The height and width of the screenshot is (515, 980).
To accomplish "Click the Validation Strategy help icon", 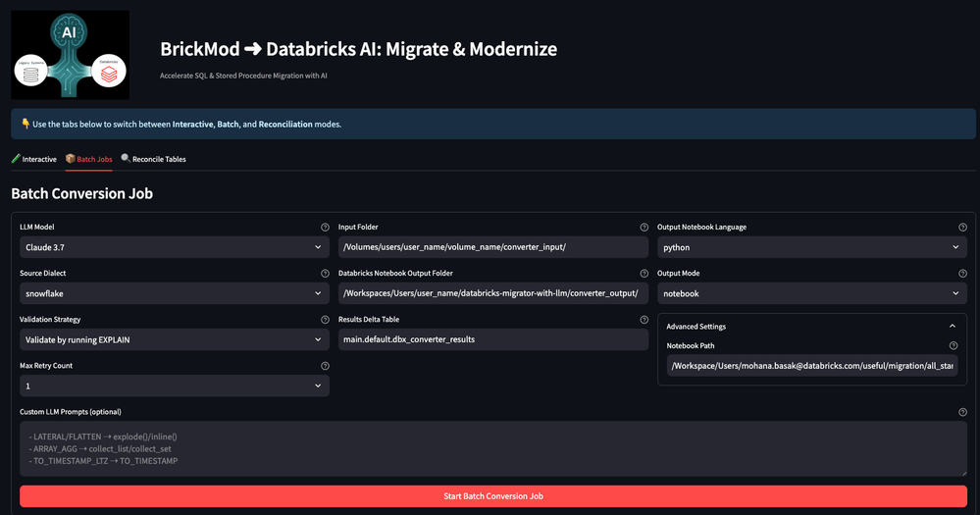I will (x=325, y=320).
